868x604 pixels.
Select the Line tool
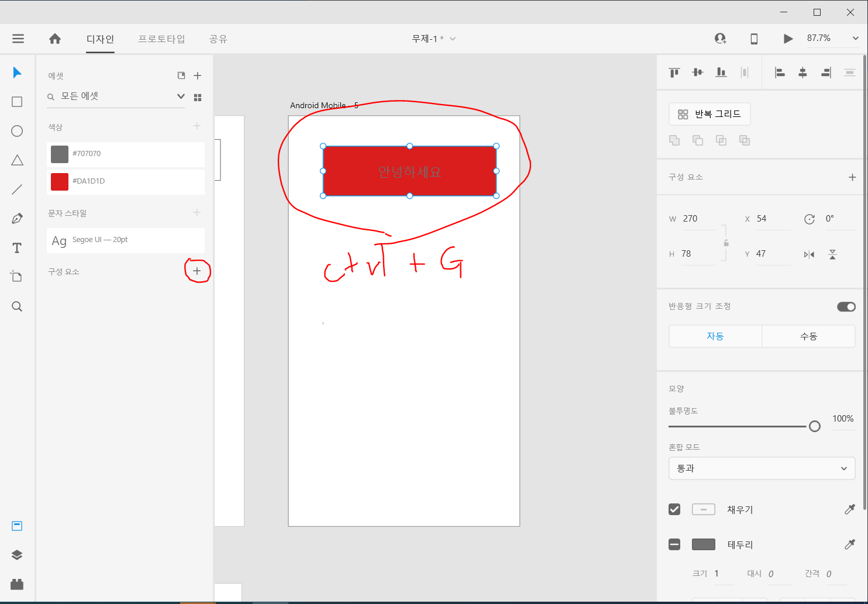pos(17,189)
